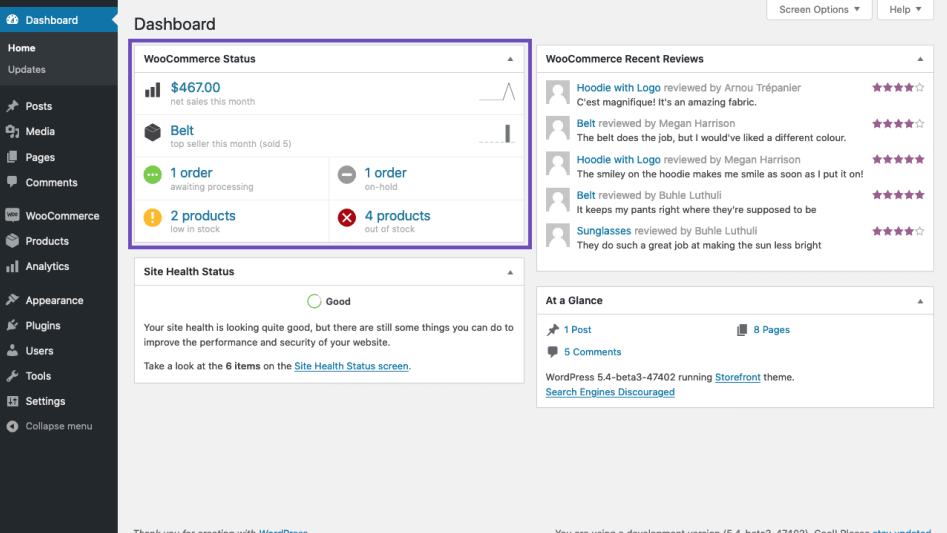Click the Tools wrench icon
Image resolution: width=947 pixels, height=533 pixels.
point(12,376)
